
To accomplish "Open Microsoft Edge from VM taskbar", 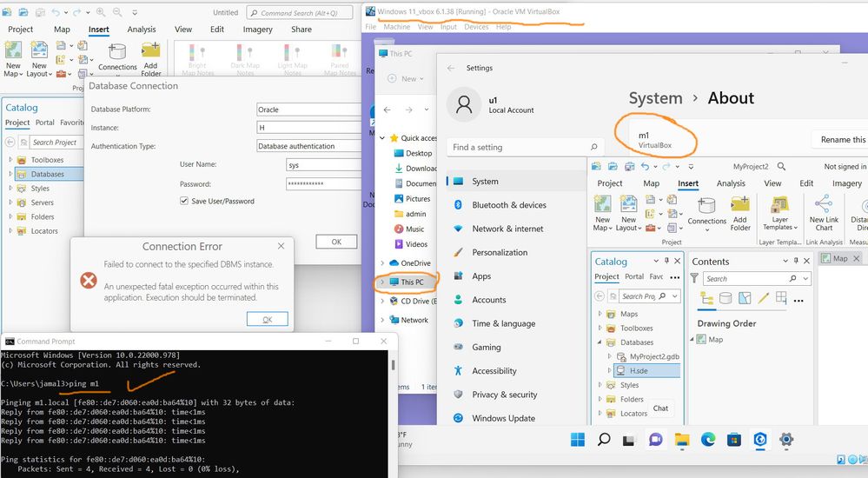I will pos(708,440).
